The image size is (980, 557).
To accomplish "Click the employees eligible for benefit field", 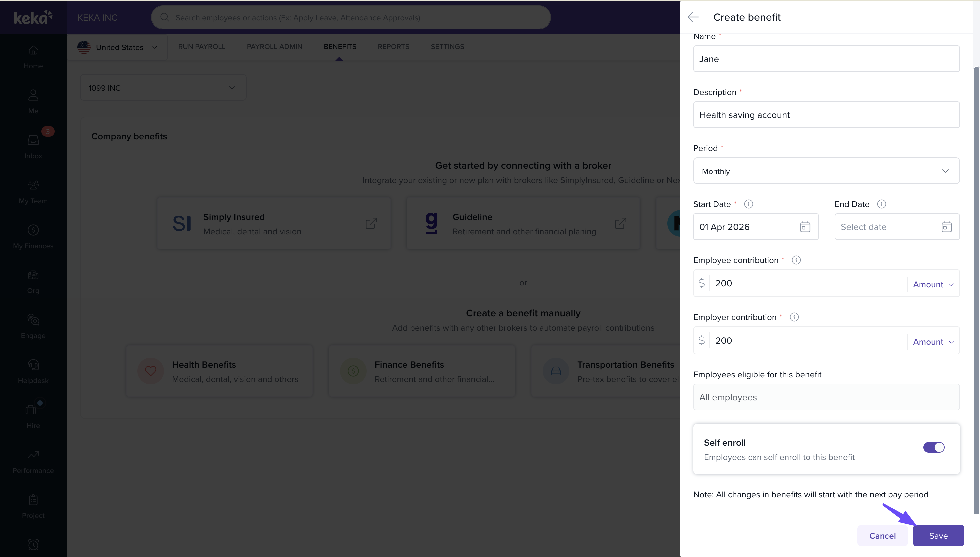I will point(826,397).
